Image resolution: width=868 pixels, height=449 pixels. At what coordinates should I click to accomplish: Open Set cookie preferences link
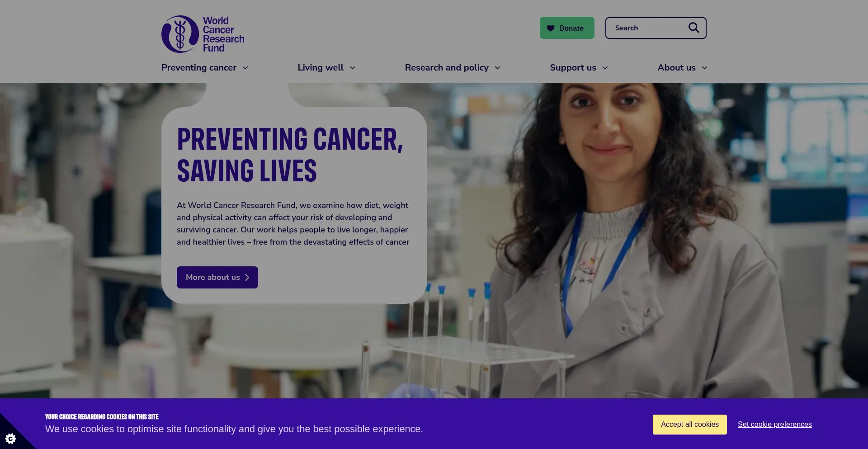[x=775, y=425]
